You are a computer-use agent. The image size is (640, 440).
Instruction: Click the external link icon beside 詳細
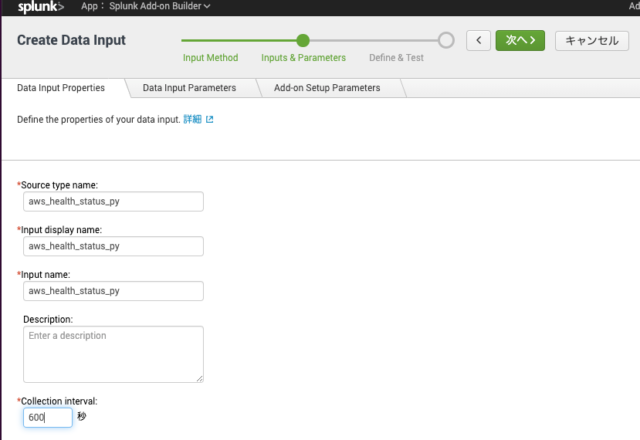[x=209, y=119]
